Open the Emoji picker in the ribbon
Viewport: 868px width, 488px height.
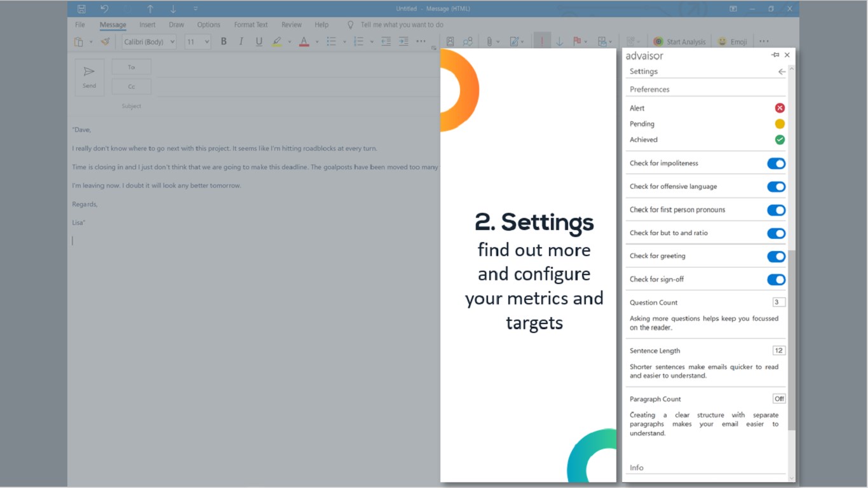(733, 41)
